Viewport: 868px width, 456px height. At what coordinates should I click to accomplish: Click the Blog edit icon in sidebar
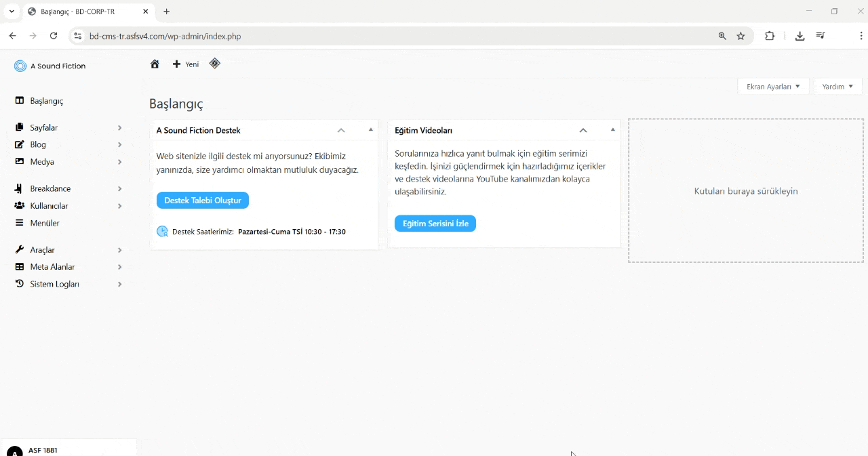20,145
